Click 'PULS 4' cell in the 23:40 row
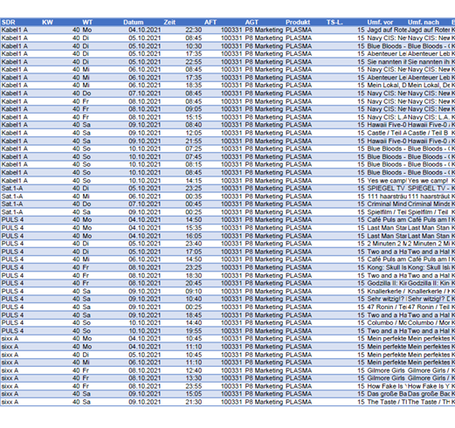455x428 pixels. point(12,244)
